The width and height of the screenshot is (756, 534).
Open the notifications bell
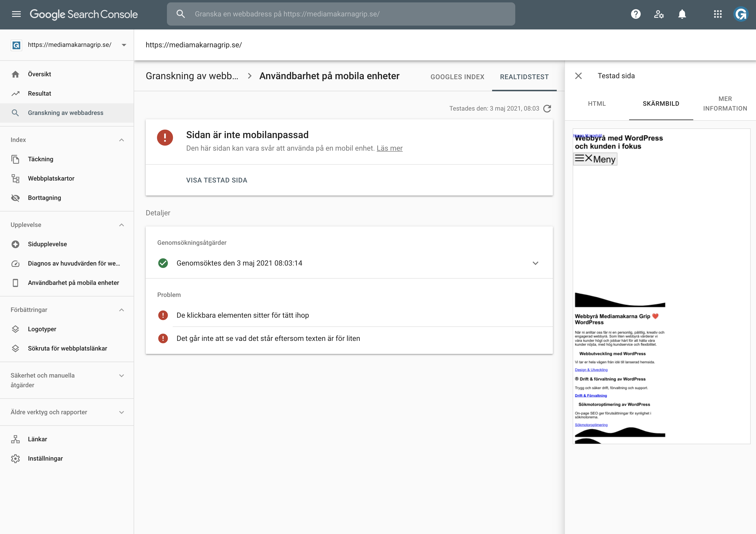click(x=682, y=14)
